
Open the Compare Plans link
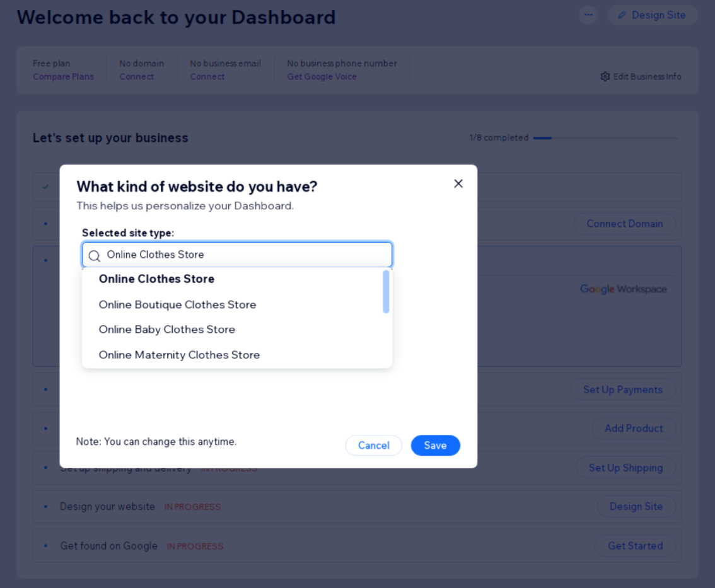[x=63, y=77]
